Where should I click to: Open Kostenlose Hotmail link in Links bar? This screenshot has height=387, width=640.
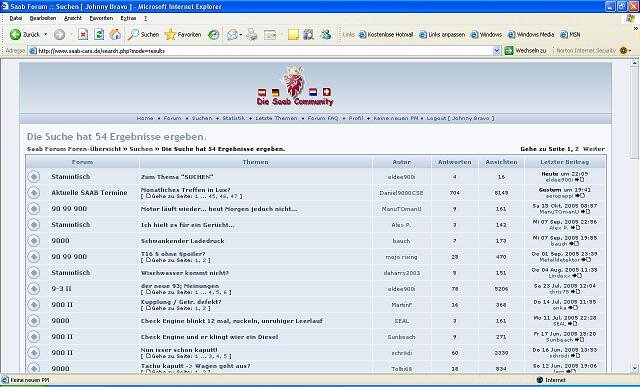point(386,35)
